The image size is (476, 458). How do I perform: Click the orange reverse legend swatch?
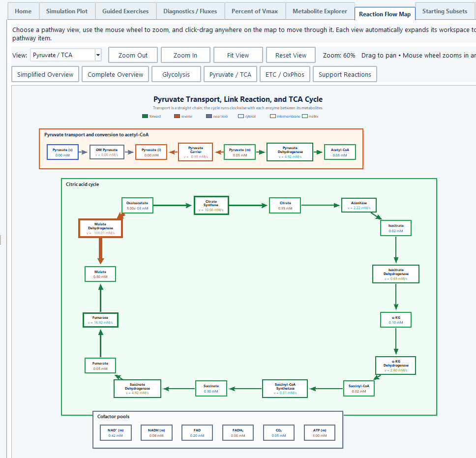[177, 116]
